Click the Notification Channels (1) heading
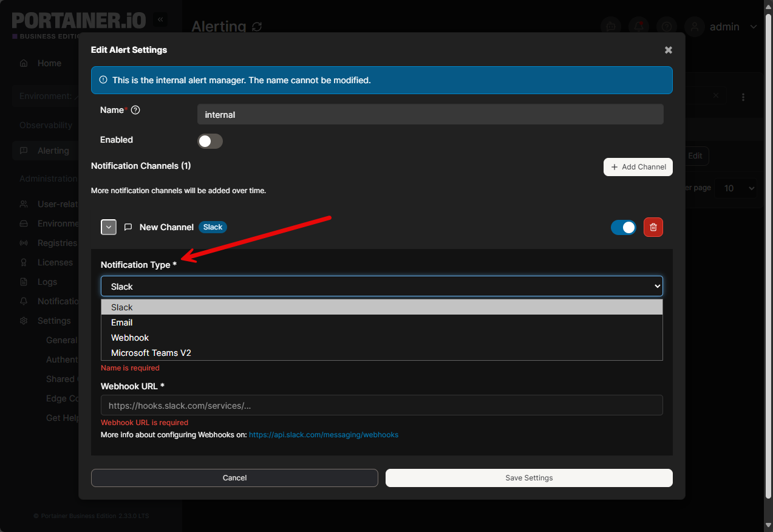The width and height of the screenshot is (773, 532). point(141,166)
